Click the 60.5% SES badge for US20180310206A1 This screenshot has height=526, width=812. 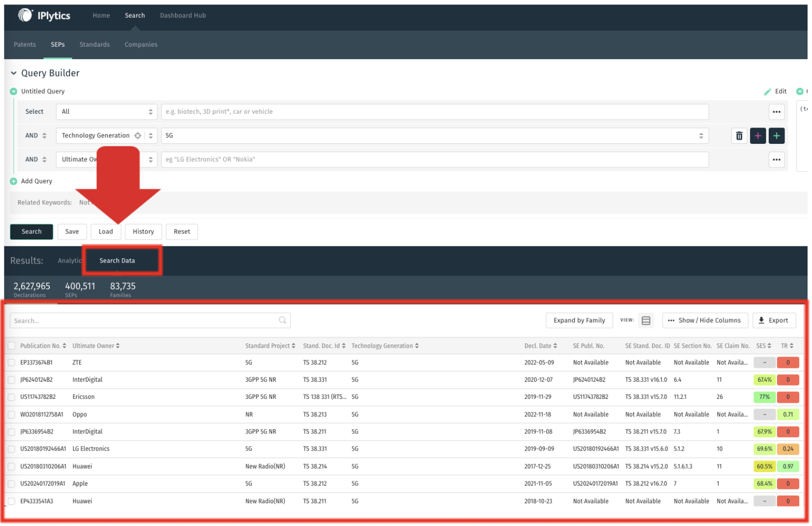pyautogui.click(x=764, y=466)
